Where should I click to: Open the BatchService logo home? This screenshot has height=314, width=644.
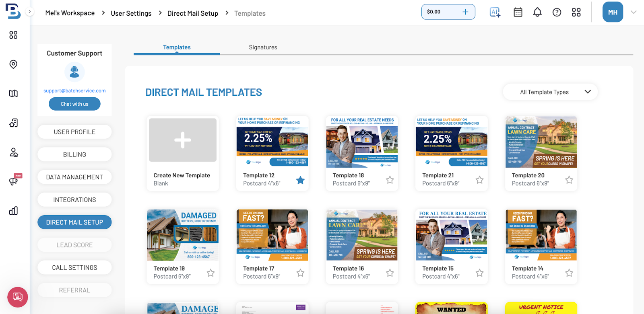click(x=13, y=12)
